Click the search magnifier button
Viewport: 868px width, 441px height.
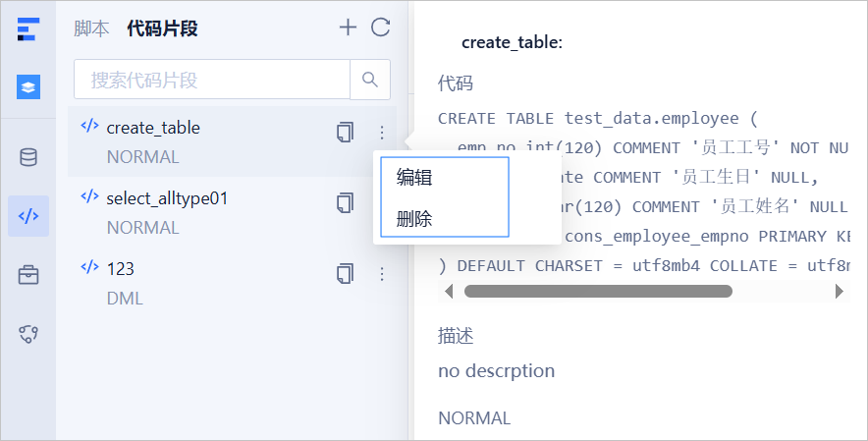point(370,80)
